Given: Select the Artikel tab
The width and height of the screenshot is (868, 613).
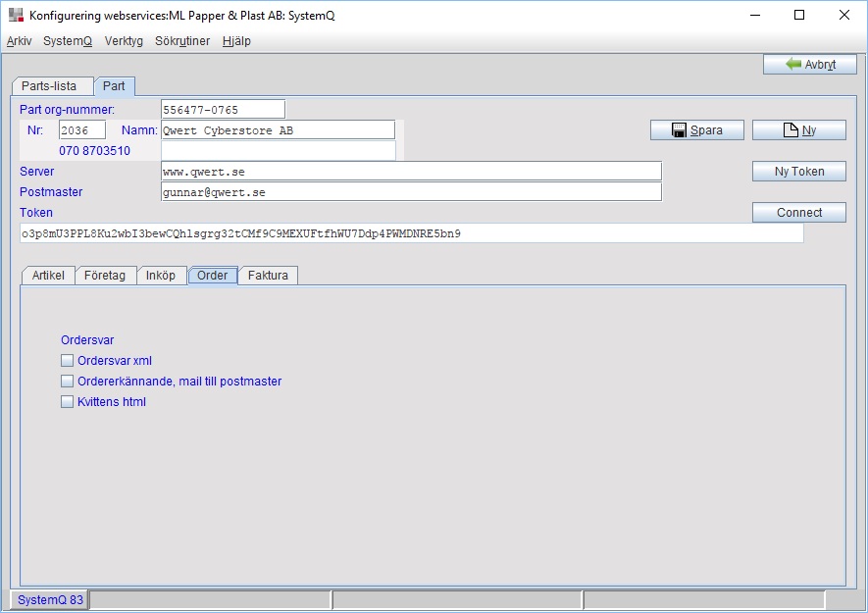Looking at the screenshot, I should (x=48, y=276).
